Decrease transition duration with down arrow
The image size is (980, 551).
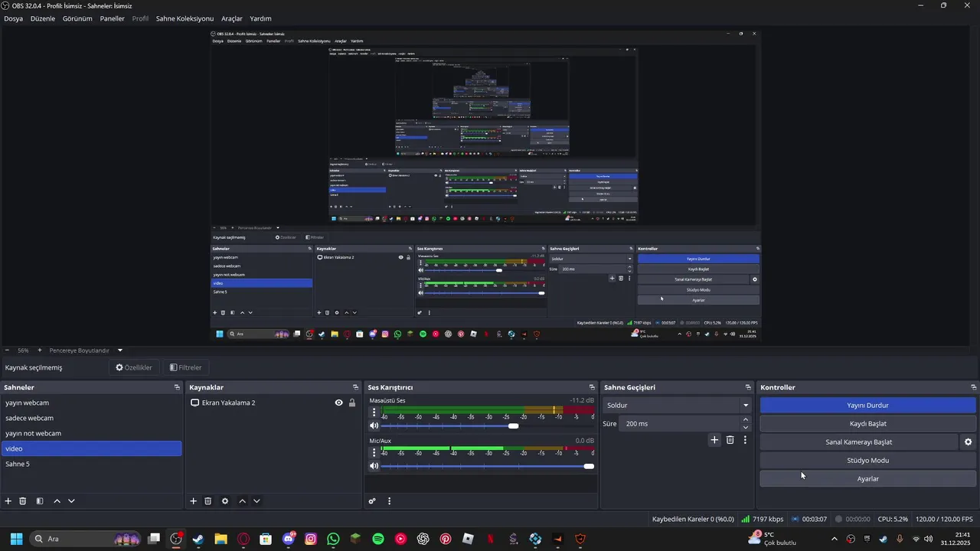coord(746,427)
